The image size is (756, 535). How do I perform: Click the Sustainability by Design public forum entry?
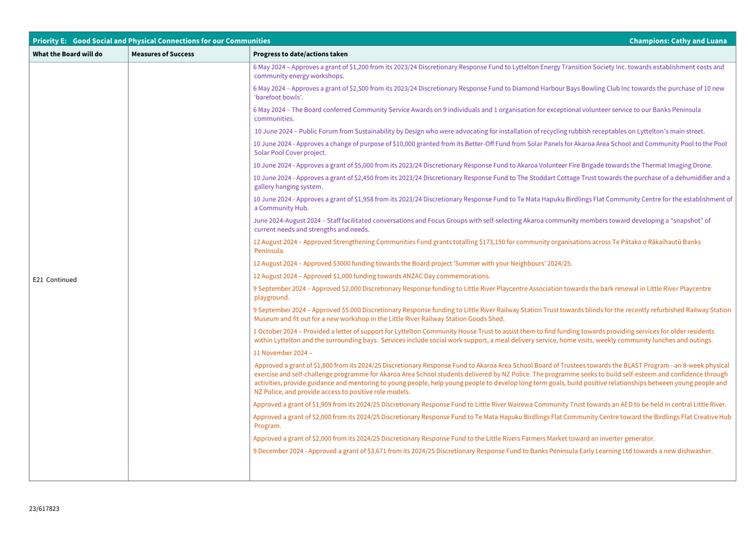[x=480, y=131]
